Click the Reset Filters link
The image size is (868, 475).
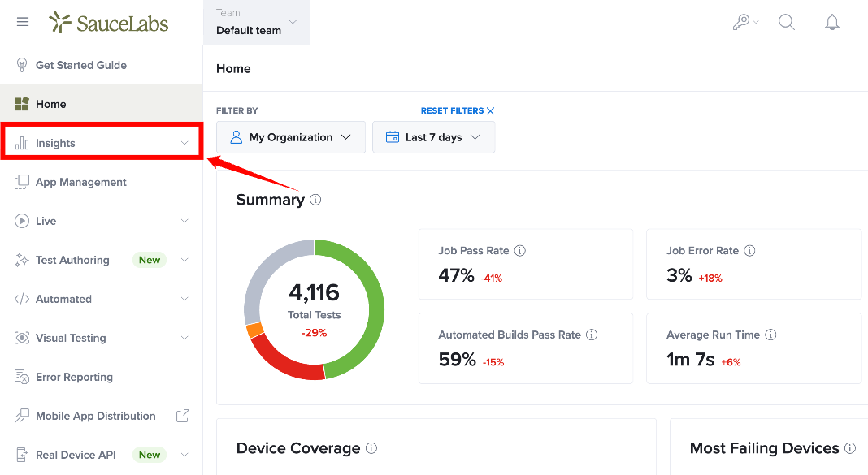[x=458, y=110]
